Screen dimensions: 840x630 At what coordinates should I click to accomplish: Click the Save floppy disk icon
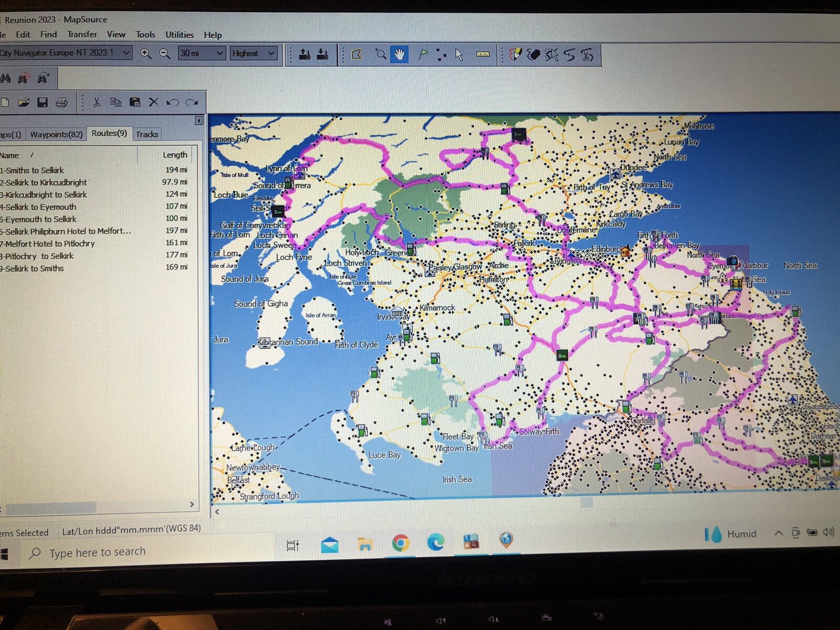43,102
